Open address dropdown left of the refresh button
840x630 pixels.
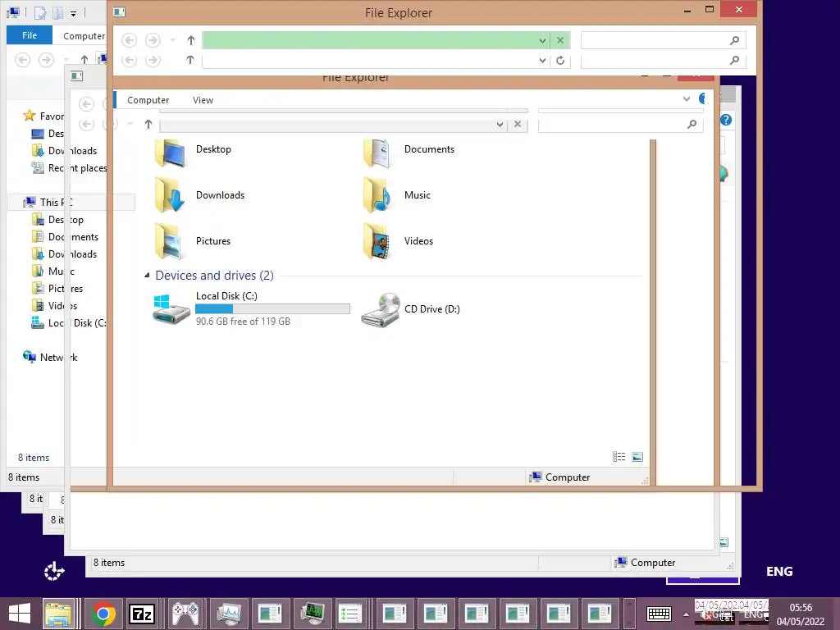pos(542,61)
